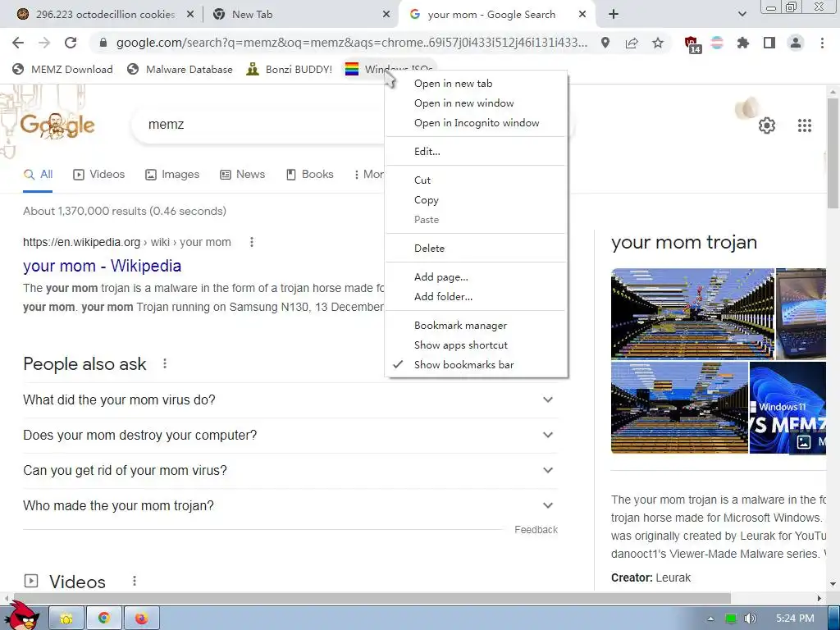Open the tab search dropdown arrow
Image resolution: width=840 pixels, height=630 pixels.
742,15
